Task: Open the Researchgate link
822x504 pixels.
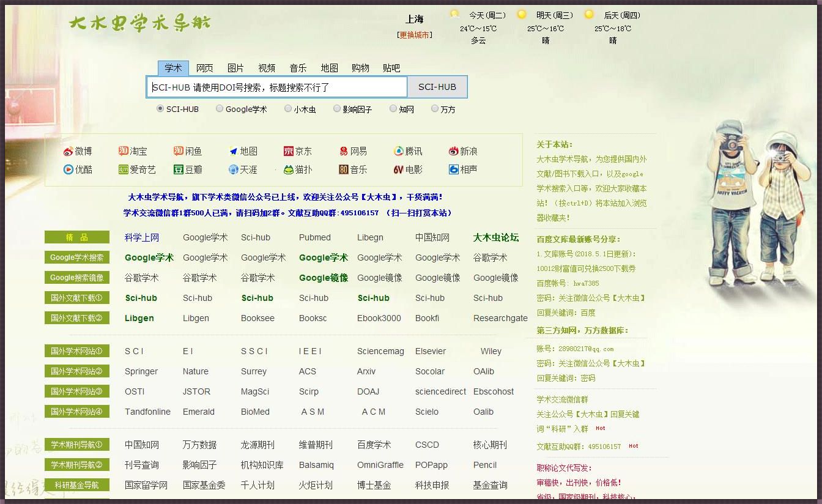Action: pyautogui.click(x=500, y=318)
